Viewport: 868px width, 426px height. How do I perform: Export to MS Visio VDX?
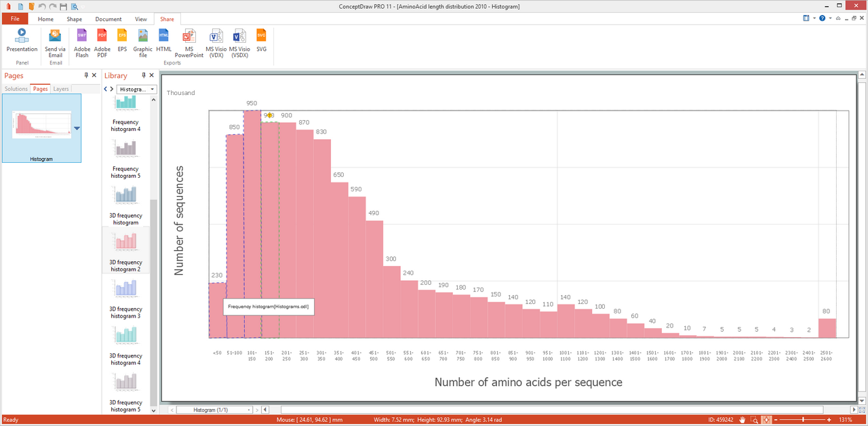pyautogui.click(x=216, y=43)
